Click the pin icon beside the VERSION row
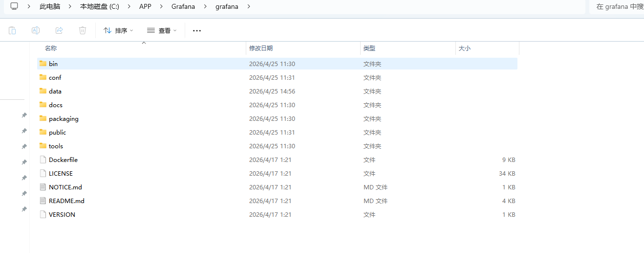The width and height of the screenshot is (644, 253). pyautogui.click(x=24, y=209)
